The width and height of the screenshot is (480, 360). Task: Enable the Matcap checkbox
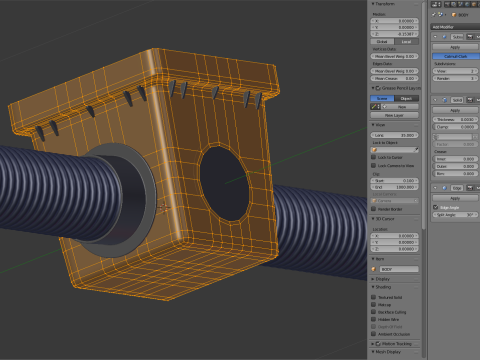[x=374, y=304]
